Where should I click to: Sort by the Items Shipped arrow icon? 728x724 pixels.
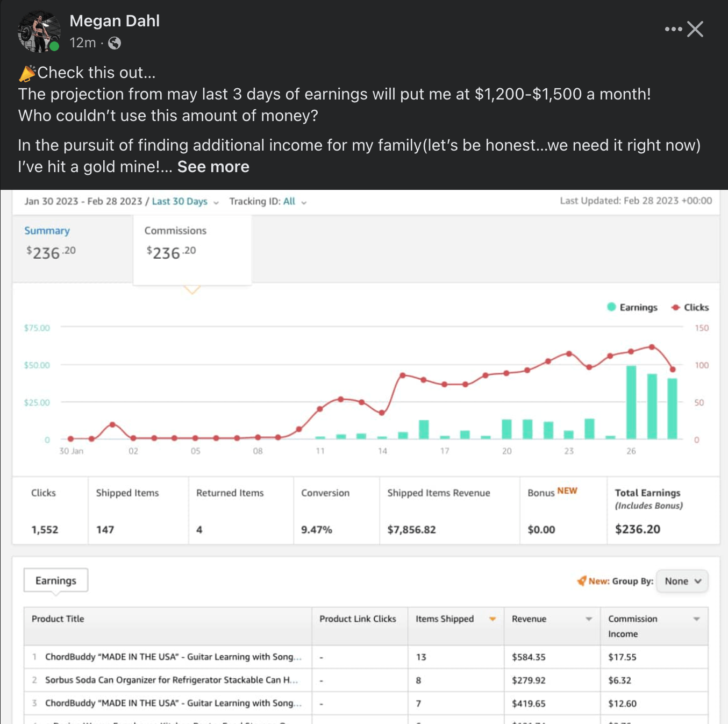[x=492, y=619]
